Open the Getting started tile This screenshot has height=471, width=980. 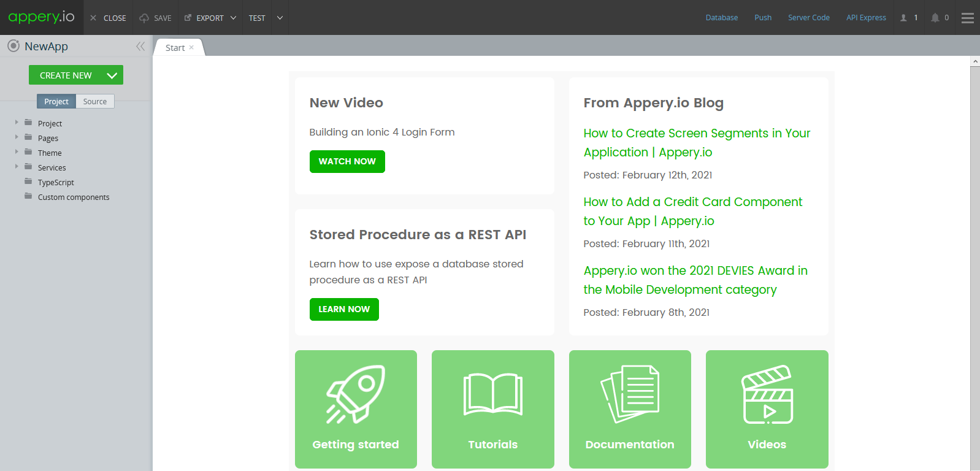[356, 409]
